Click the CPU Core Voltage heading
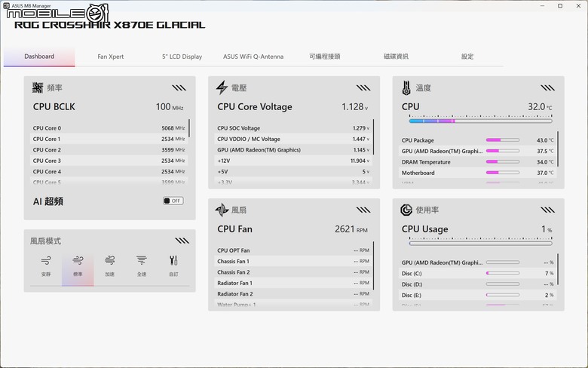This screenshot has height=368, width=588. coord(255,107)
